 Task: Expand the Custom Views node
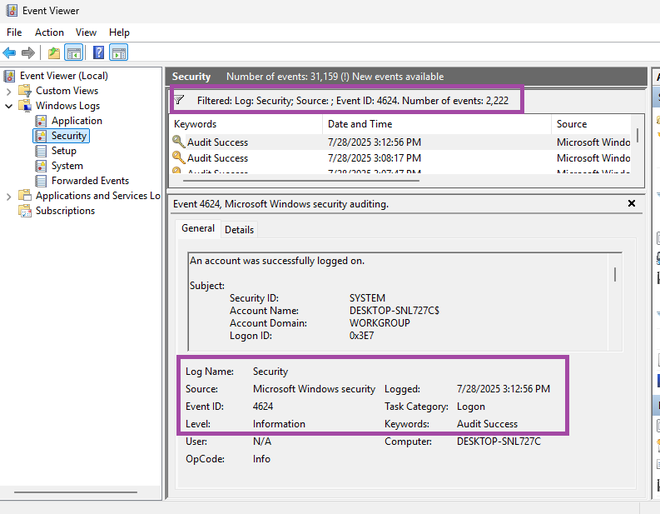[x=9, y=91]
